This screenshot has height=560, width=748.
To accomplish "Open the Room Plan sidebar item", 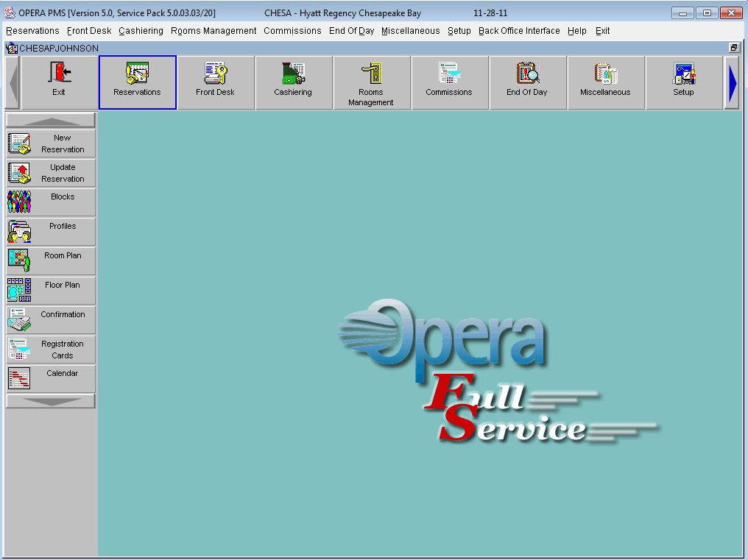I will click(x=51, y=261).
